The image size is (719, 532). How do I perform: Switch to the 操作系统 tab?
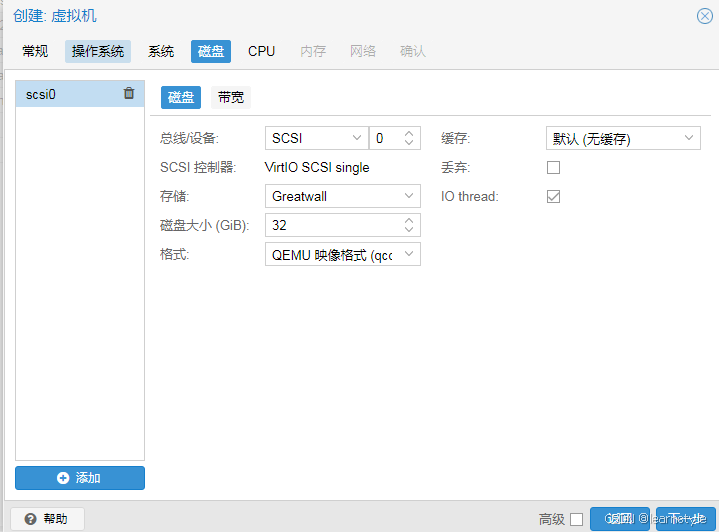coord(98,51)
